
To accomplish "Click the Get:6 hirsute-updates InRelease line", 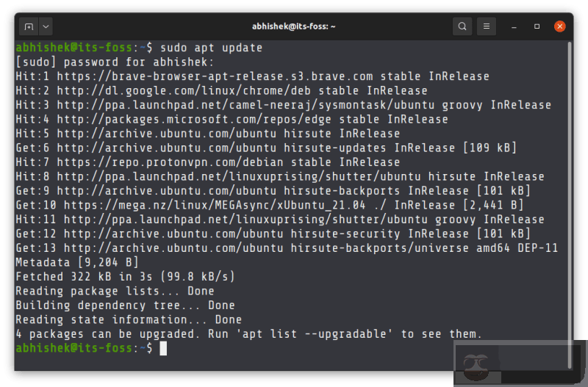I will tap(266, 148).
